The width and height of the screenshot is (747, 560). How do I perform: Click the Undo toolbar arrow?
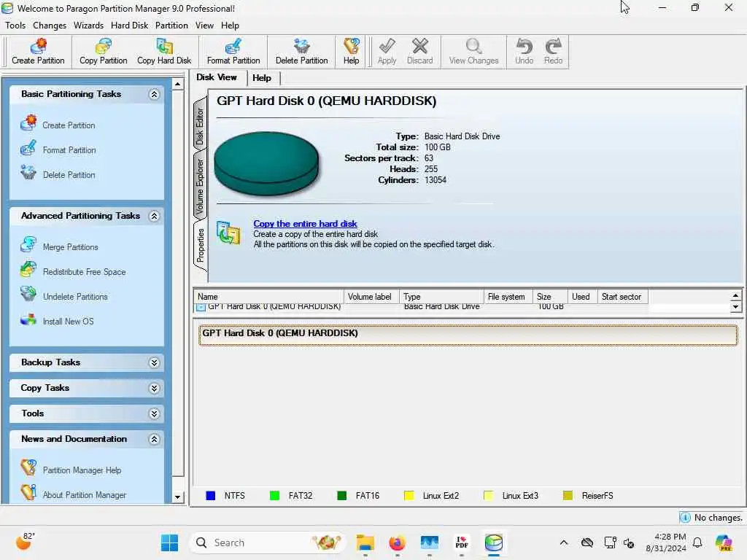coord(524,52)
